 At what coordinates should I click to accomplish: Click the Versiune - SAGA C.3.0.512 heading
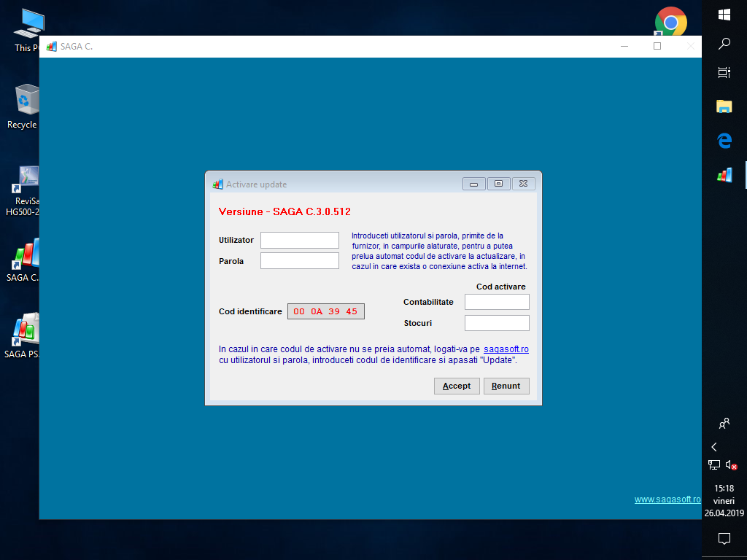[x=285, y=211]
